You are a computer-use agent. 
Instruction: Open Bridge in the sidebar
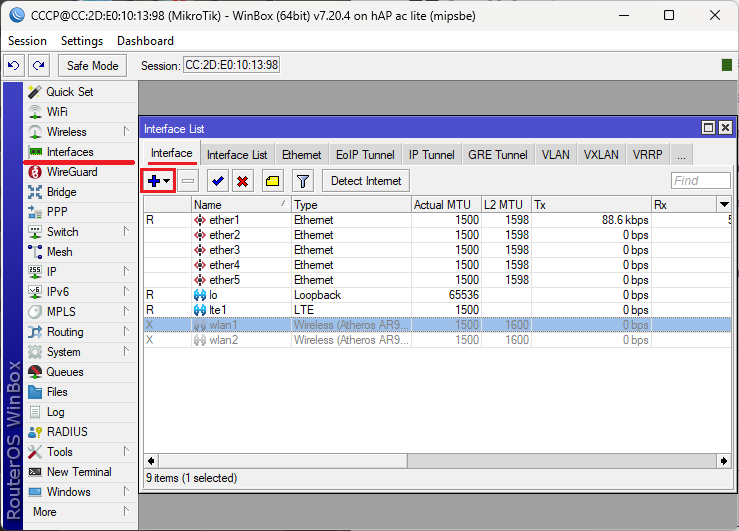click(x=61, y=192)
